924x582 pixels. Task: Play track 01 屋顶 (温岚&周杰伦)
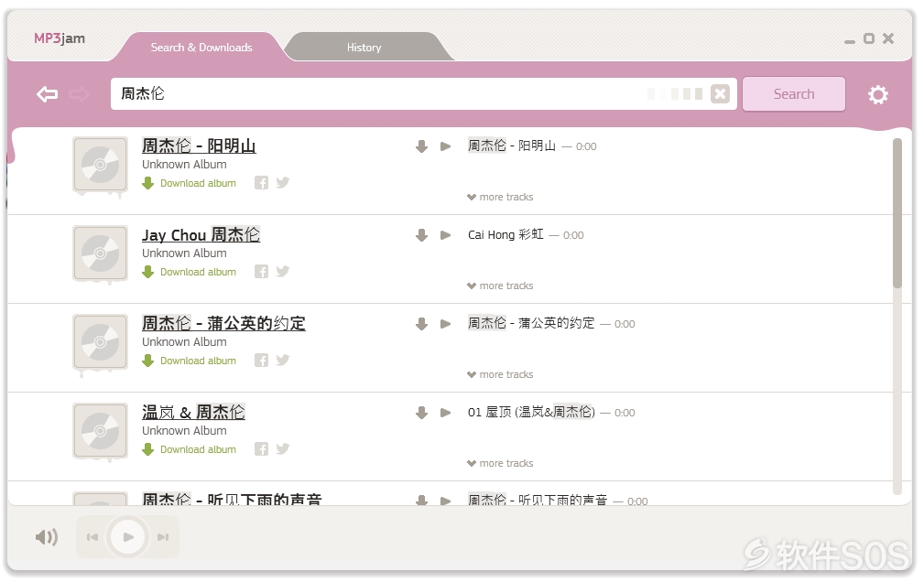445,413
